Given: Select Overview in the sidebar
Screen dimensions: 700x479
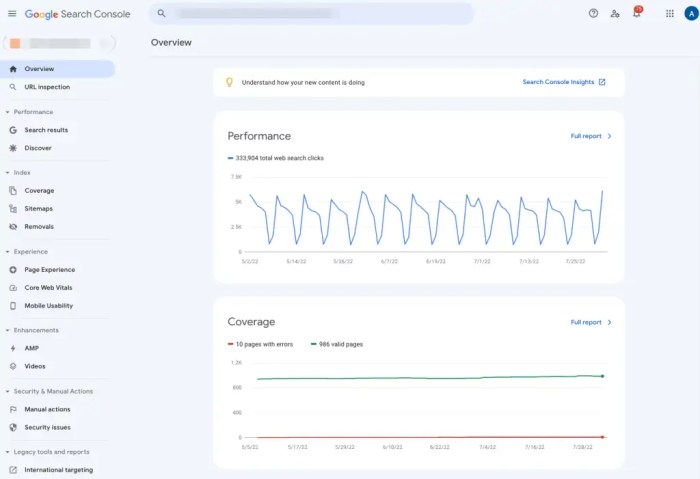Looking at the screenshot, I should coord(58,69).
